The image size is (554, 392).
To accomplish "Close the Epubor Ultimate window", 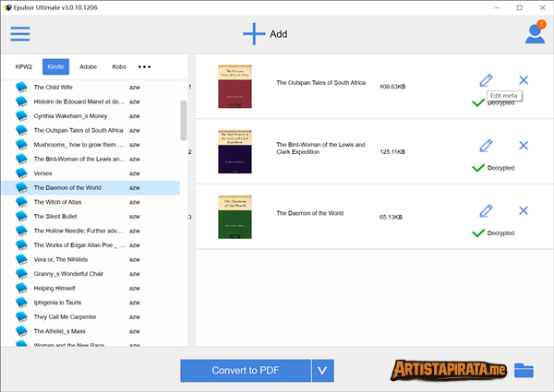I will click(x=543, y=7).
